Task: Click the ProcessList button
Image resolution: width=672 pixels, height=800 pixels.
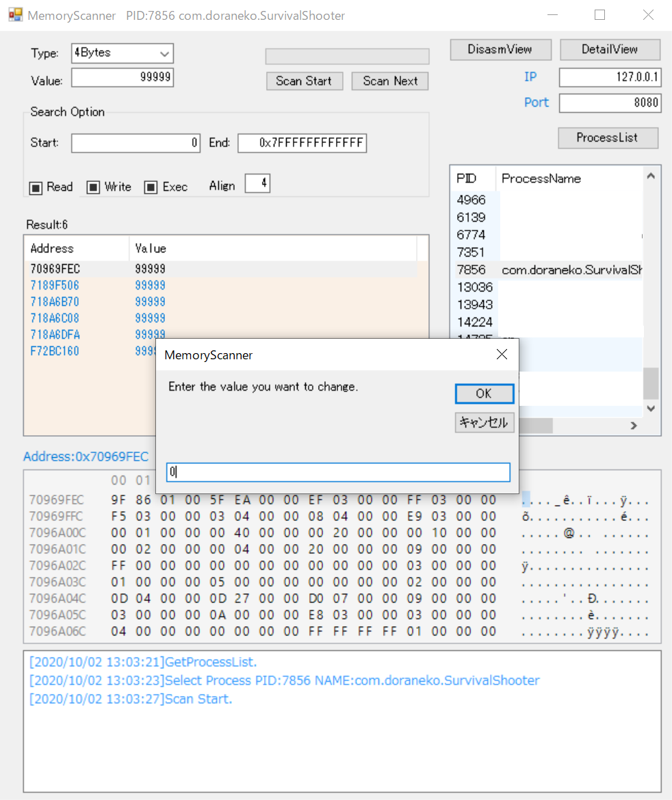Action: tap(608, 138)
